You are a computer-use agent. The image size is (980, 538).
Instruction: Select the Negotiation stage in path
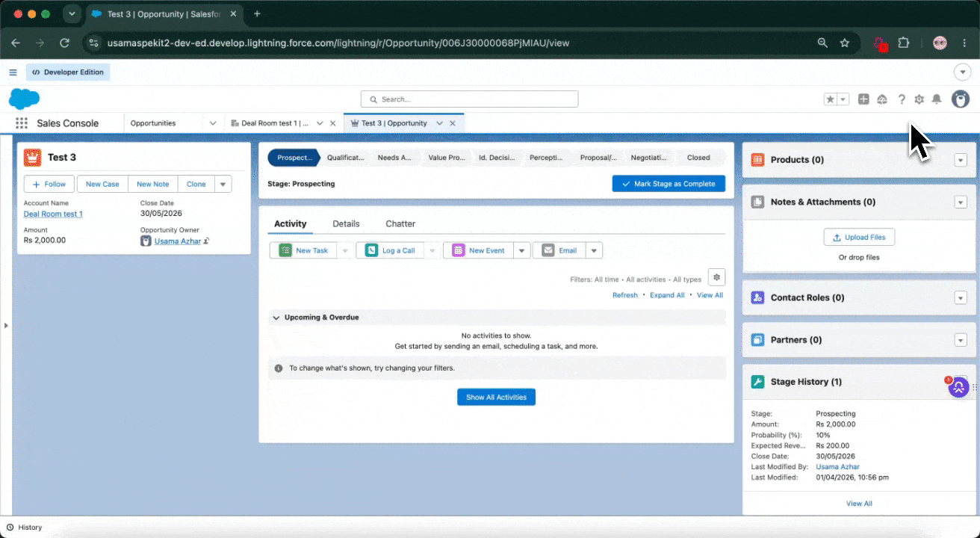click(x=648, y=158)
